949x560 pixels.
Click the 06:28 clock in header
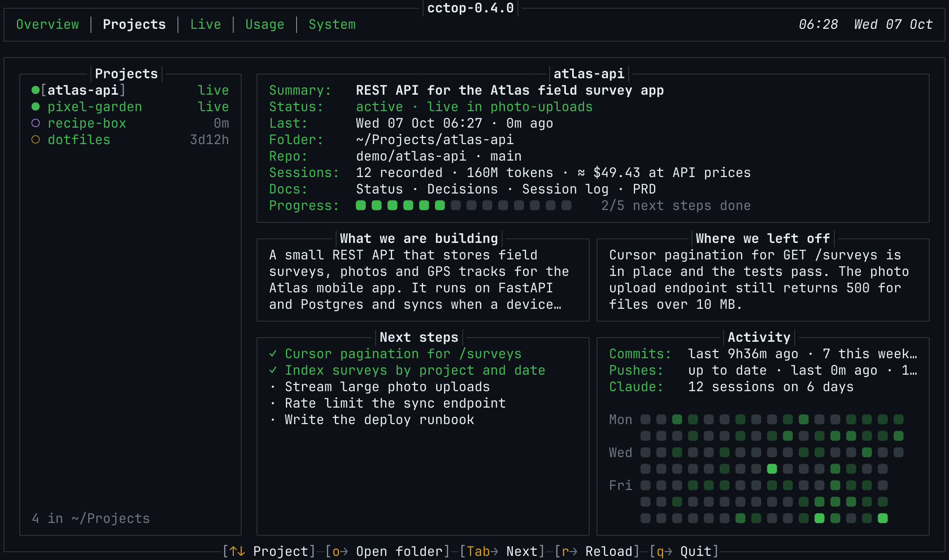818,24
